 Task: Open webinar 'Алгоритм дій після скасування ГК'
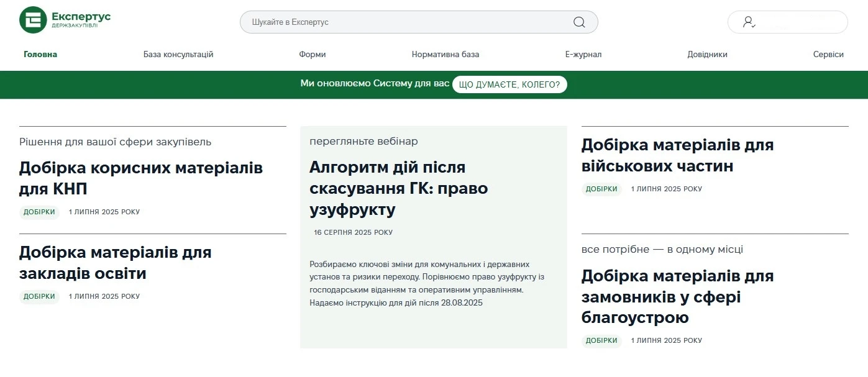point(399,188)
